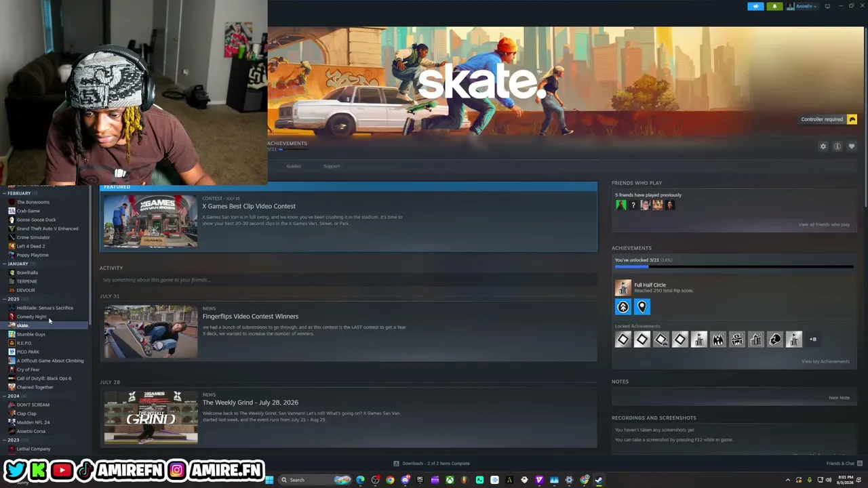Click the New Note button

coord(839,398)
